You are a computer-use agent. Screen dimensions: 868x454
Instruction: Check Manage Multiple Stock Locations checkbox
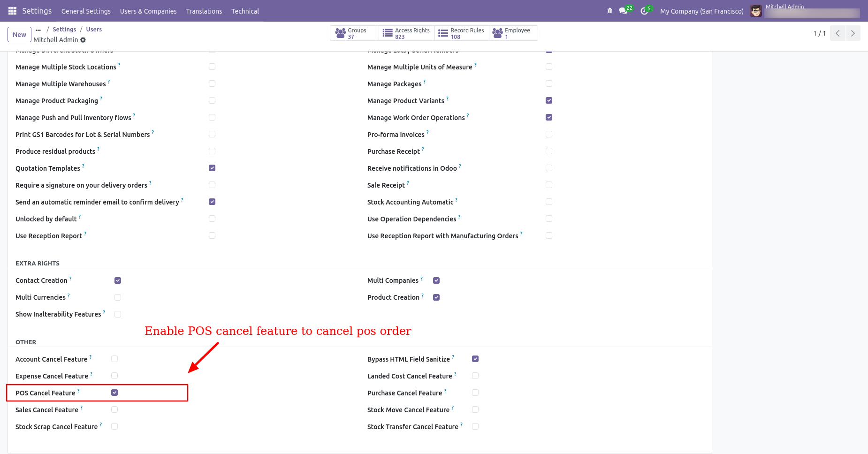(x=212, y=67)
